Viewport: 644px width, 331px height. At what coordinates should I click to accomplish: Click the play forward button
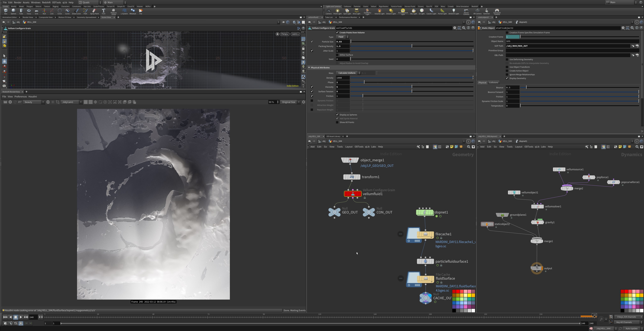(x=21, y=317)
